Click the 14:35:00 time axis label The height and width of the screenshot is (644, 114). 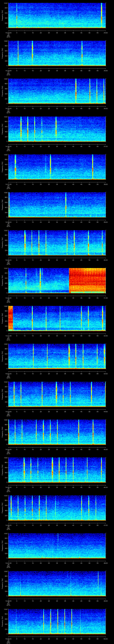tap(8, 108)
